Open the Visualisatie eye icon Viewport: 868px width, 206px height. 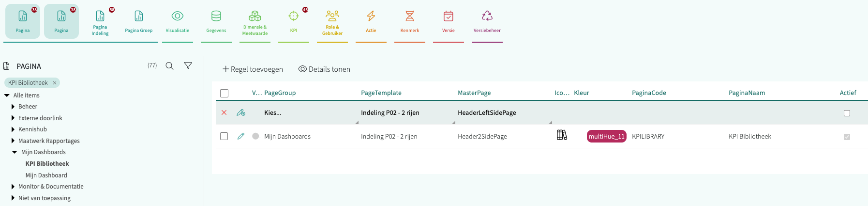pyautogui.click(x=178, y=16)
